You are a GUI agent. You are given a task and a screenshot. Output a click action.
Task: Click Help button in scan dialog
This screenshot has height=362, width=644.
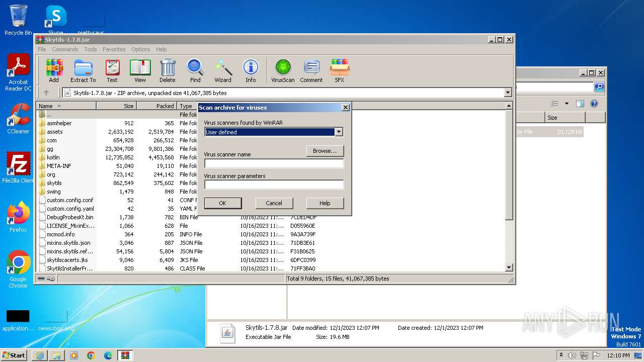point(325,203)
